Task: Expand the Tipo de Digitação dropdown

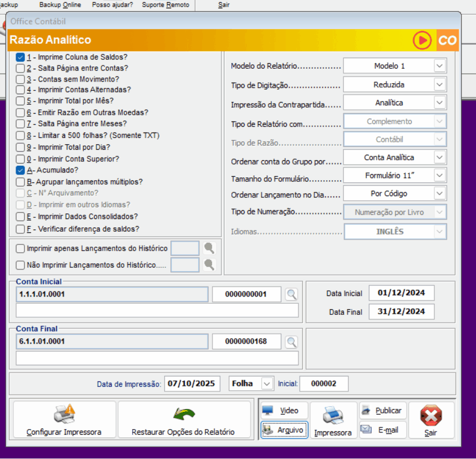Action: coord(439,85)
